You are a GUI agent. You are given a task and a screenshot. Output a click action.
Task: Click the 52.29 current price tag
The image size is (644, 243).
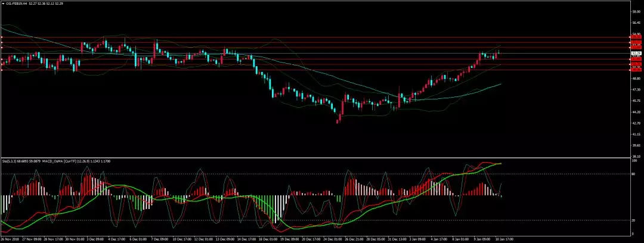click(636, 53)
